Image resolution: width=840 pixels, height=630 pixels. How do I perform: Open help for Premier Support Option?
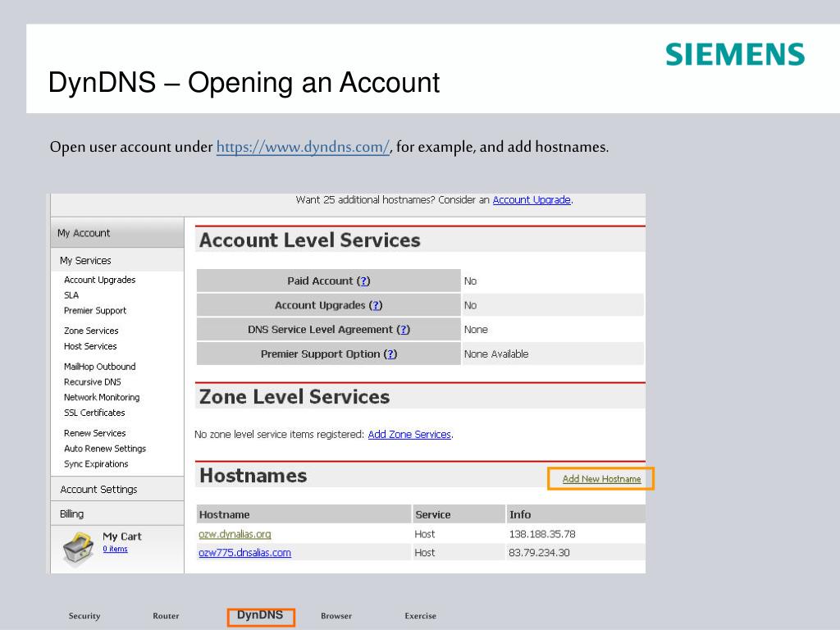(391, 354)
